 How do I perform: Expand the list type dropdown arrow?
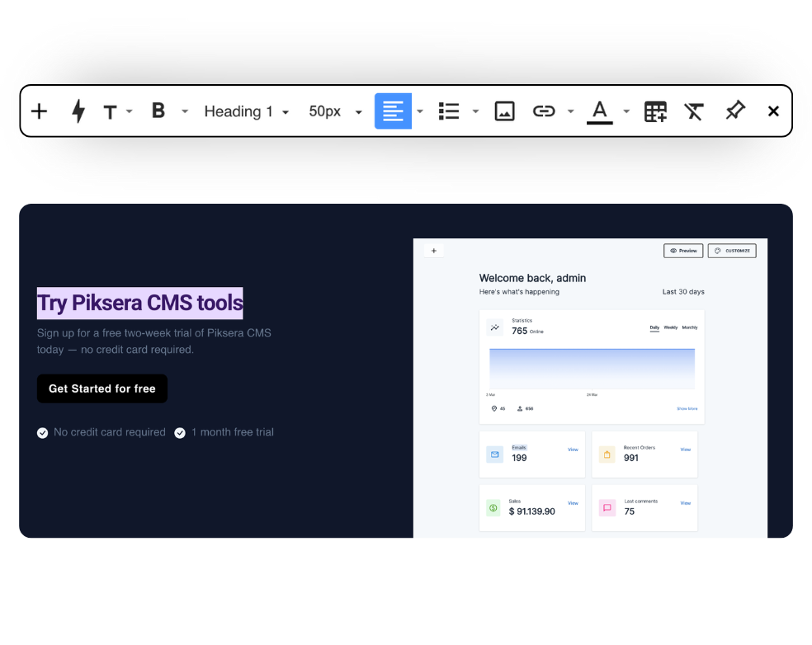475,111
